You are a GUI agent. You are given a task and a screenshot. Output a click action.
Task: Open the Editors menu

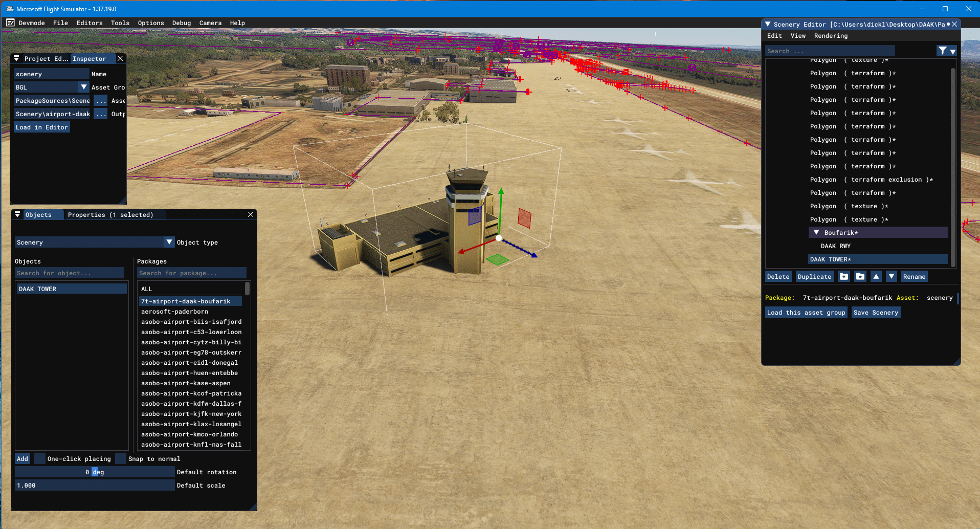[x=90, y=23]
